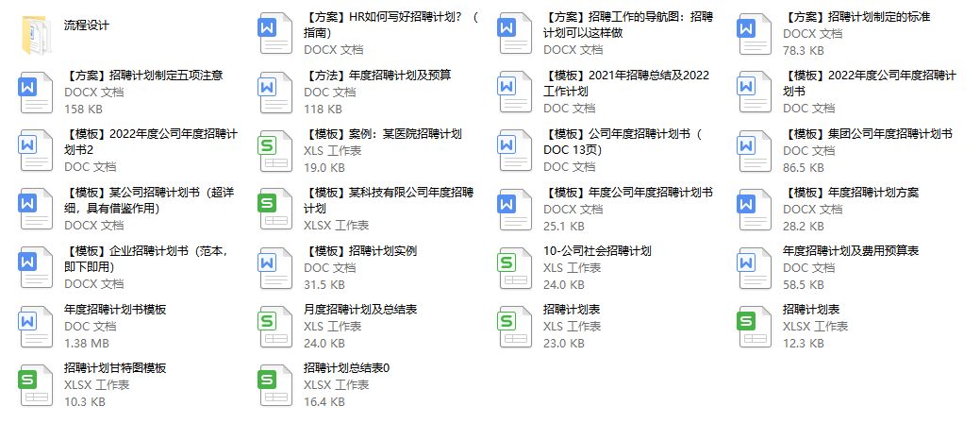This screenshot has height=423, width=980.
Task: Select the Word icon for HR如何写好招聘计划 guide
Action: point(275,34)
